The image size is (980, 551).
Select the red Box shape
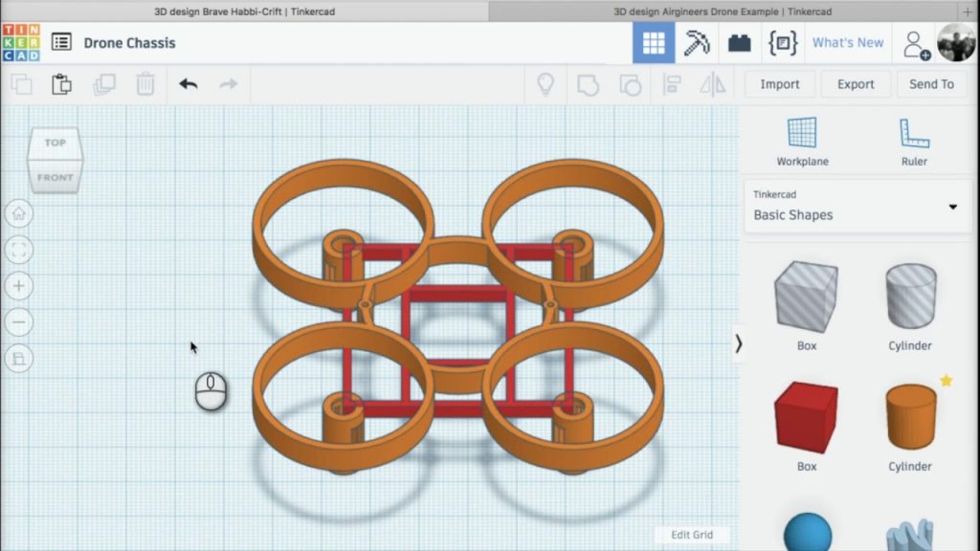806,418
